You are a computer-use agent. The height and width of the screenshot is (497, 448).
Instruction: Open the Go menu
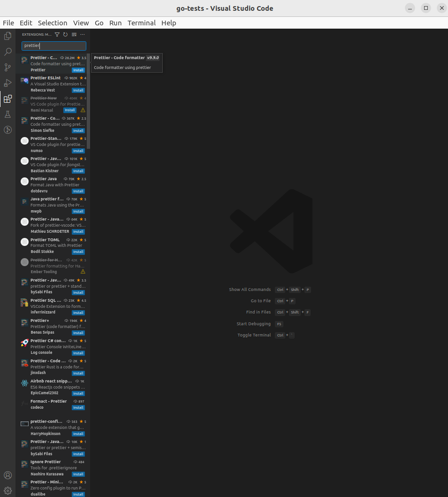tap(99, 23)
